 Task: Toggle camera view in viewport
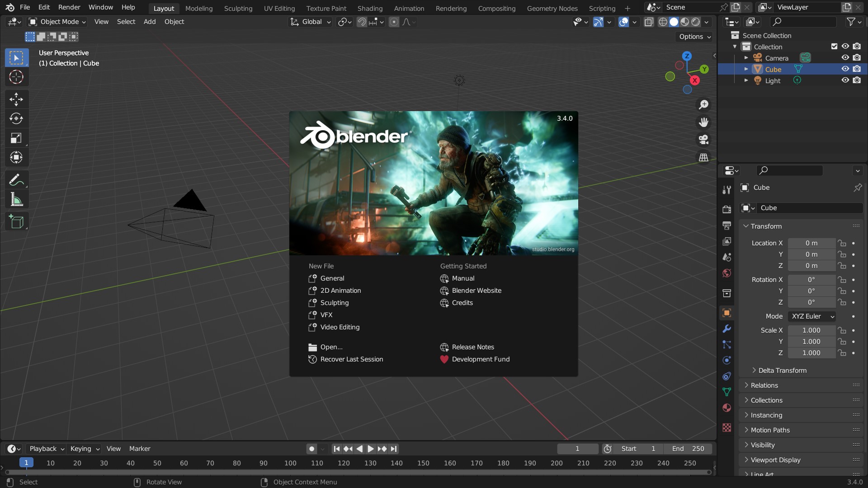tap(703, 140)
